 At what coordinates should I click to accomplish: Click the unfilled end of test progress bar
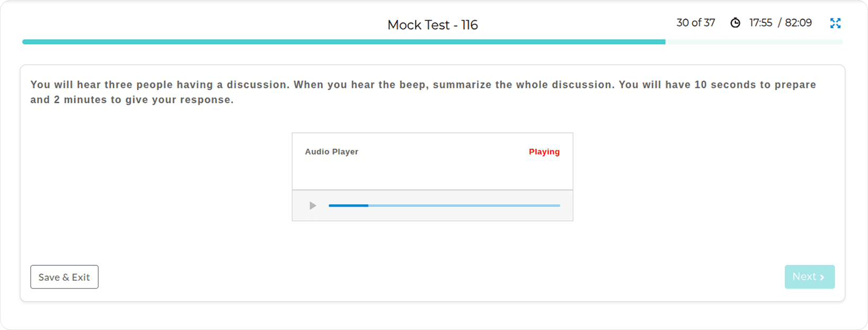click(754, 42)
